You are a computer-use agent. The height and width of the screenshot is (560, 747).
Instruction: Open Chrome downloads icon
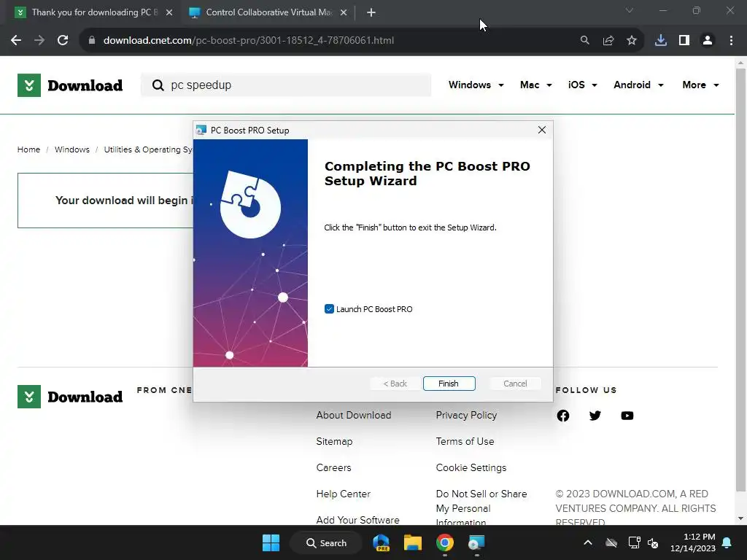(661, 41)
